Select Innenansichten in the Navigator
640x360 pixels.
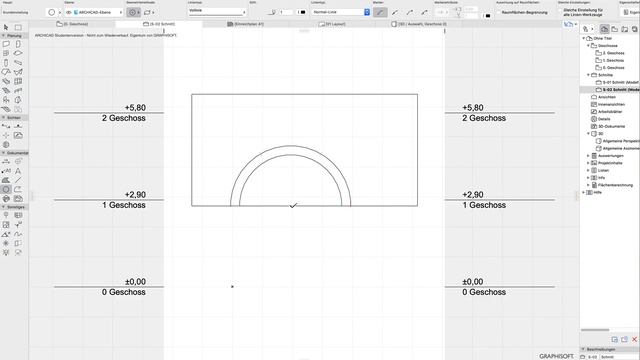click(x=606, y=104)
